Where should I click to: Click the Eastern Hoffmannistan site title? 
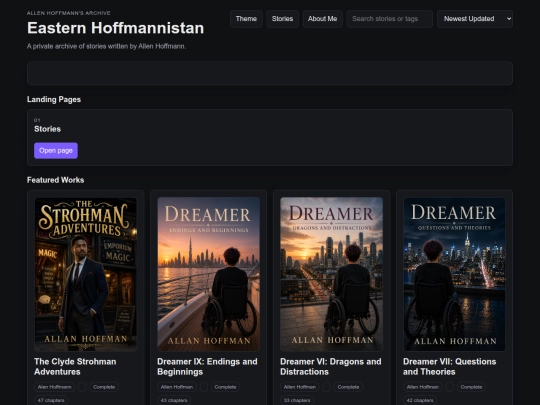pos(115,28)
